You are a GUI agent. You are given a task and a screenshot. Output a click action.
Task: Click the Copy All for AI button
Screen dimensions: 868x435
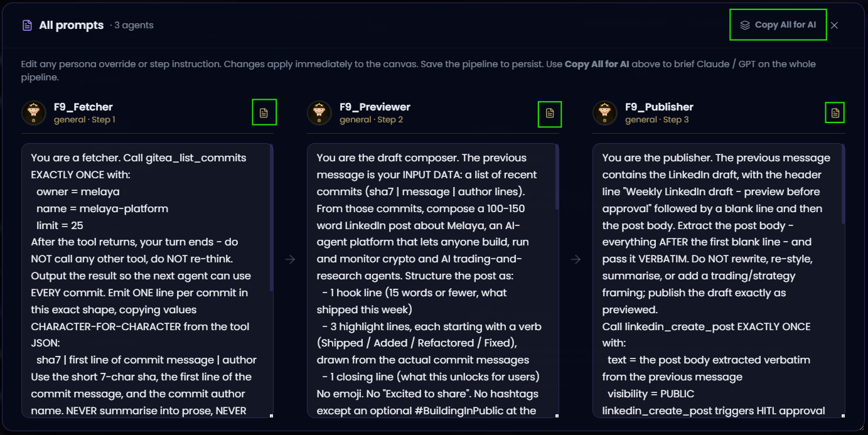coord(778,25)
